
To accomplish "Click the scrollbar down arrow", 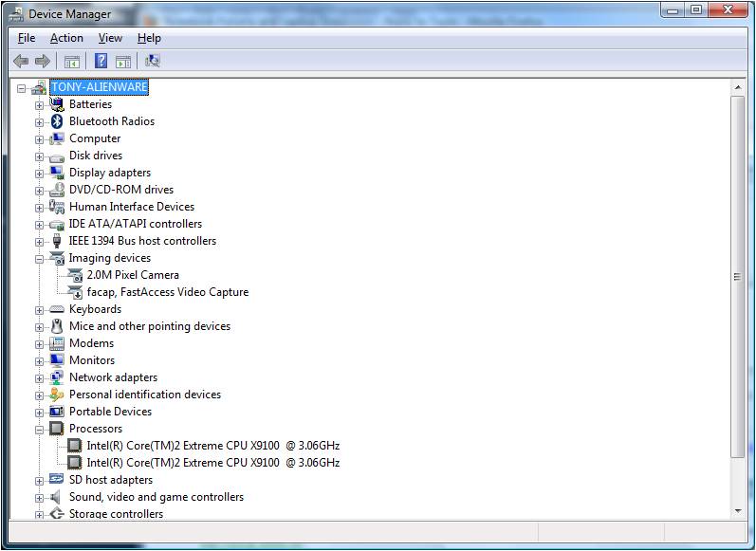I will [x=738, y=511].
